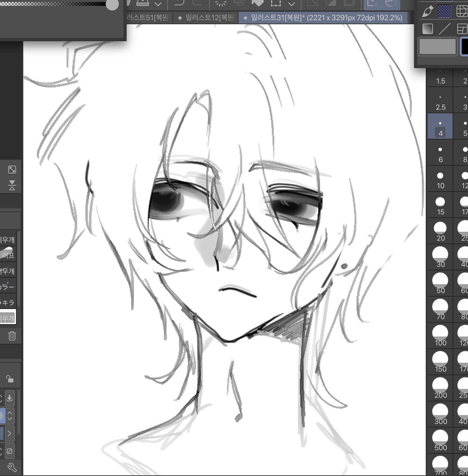Set brush size to 30
The height and width of the screenshot is (476, 468).
click(440, 258)
